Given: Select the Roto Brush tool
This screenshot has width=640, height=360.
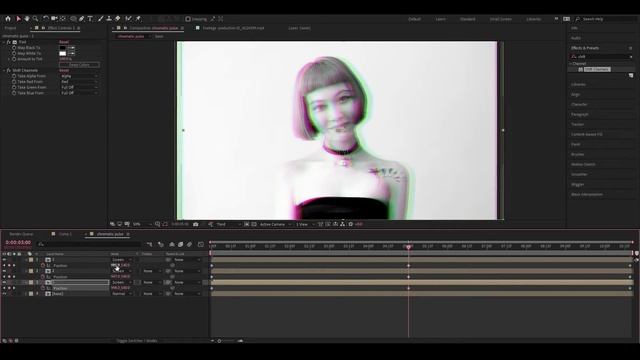Looking at the screenshot, I should pos(129,19).
